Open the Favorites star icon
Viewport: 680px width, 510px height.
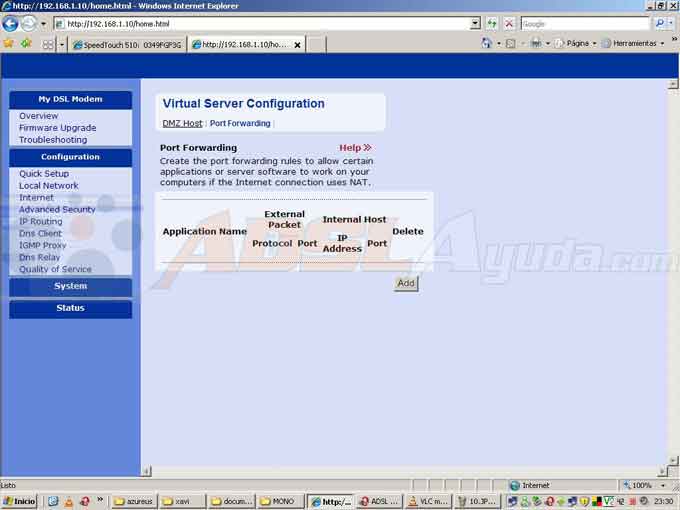pyautogui.click(x=8, y=44)
